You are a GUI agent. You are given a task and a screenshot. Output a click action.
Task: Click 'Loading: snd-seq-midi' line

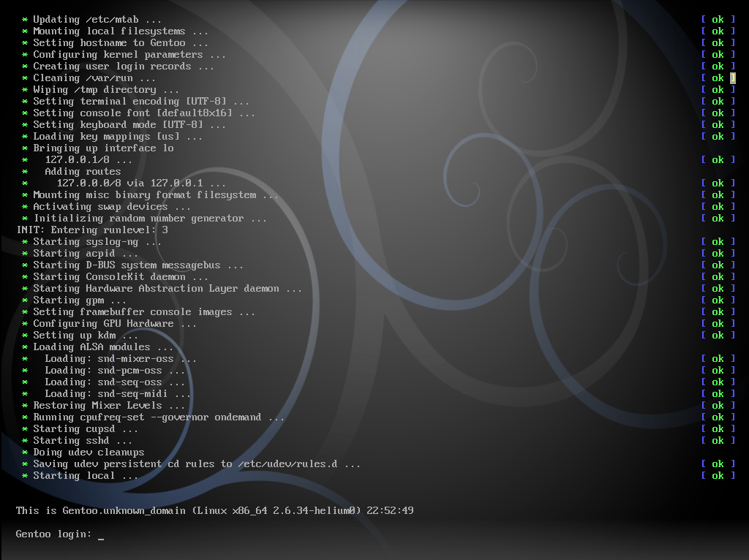pyautogui.click(x=118, y=394)
